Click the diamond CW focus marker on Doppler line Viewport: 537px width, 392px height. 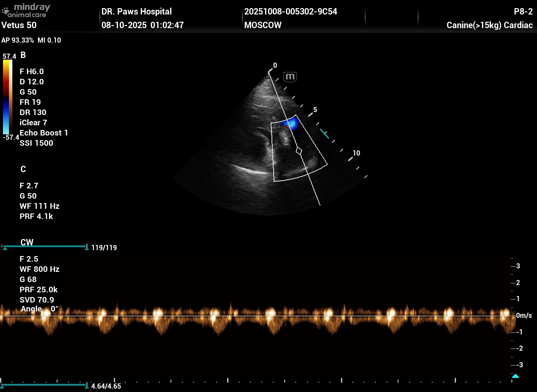tap(299, 150)
